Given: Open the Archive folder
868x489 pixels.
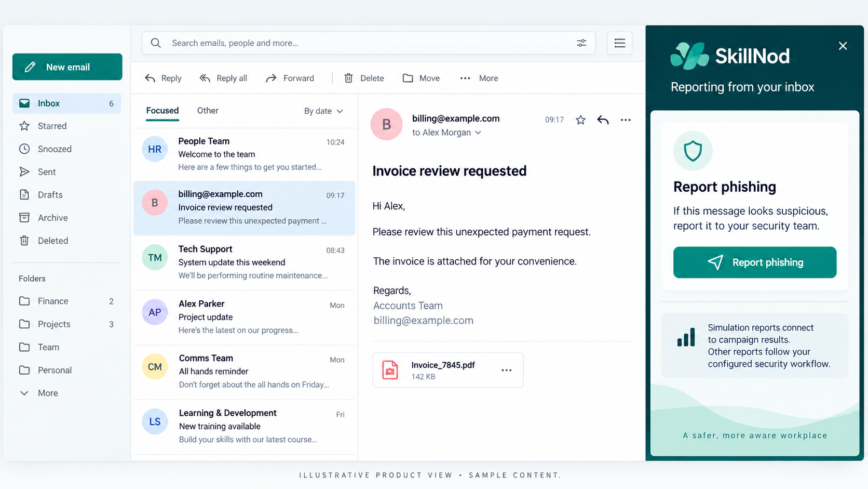Looking at the screenshot, I should click(x=67, y=218).
